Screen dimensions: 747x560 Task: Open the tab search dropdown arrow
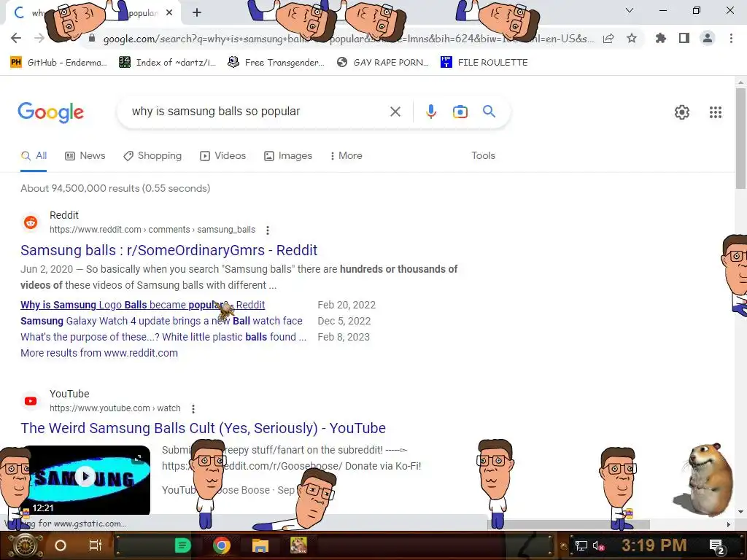(630, 10)
